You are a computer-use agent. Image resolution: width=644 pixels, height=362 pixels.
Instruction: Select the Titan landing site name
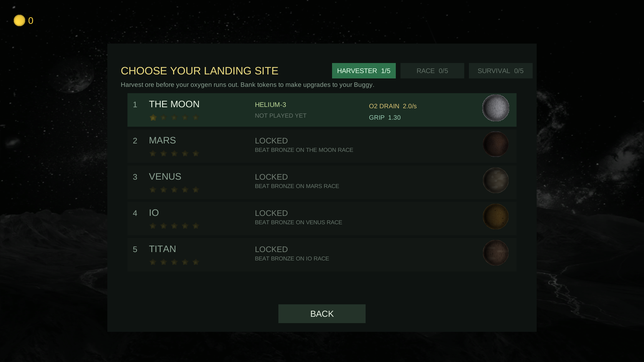pyautogui.click(x=162, y=249)
